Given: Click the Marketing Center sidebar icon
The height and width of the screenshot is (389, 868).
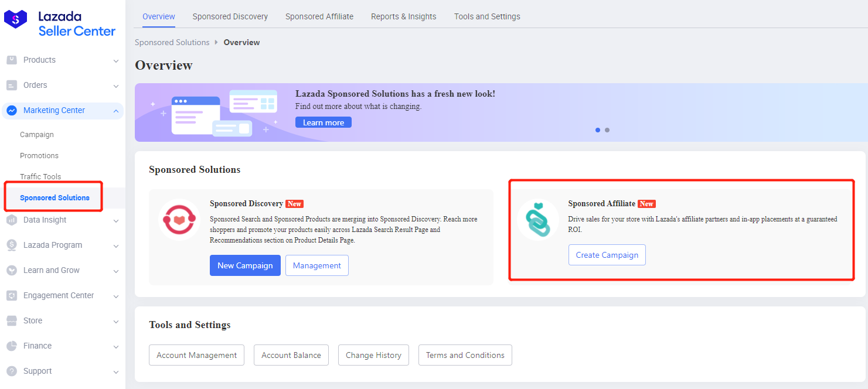Looking at the screenshot, I should tap(12, 111).
